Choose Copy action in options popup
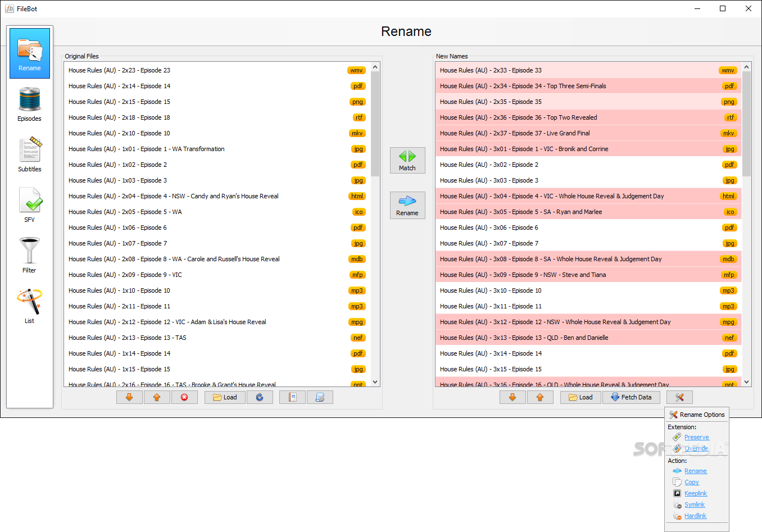 (692, 482)
